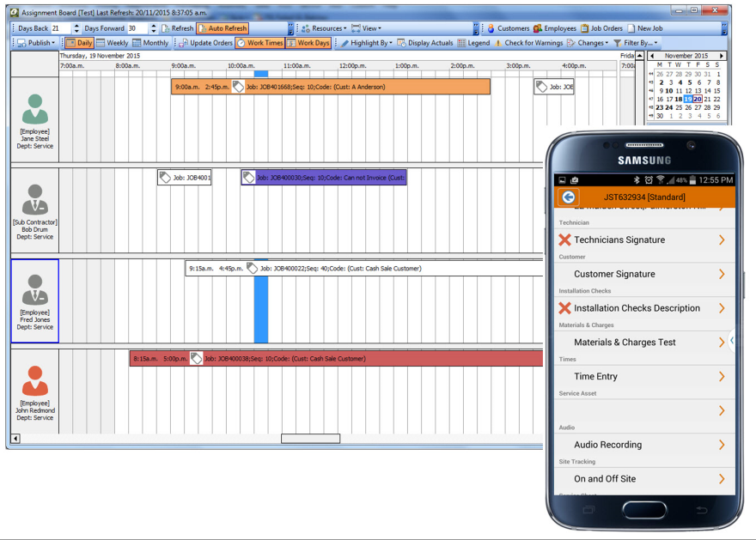Select John Redmond employee resource
Screen dimensions: 756x540
pos(34,391)
